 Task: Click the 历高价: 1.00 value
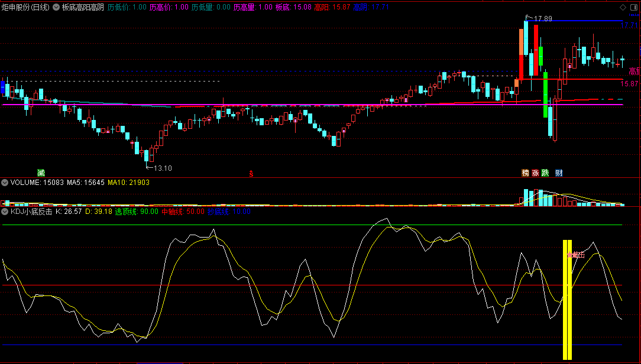tap(169, 7)
